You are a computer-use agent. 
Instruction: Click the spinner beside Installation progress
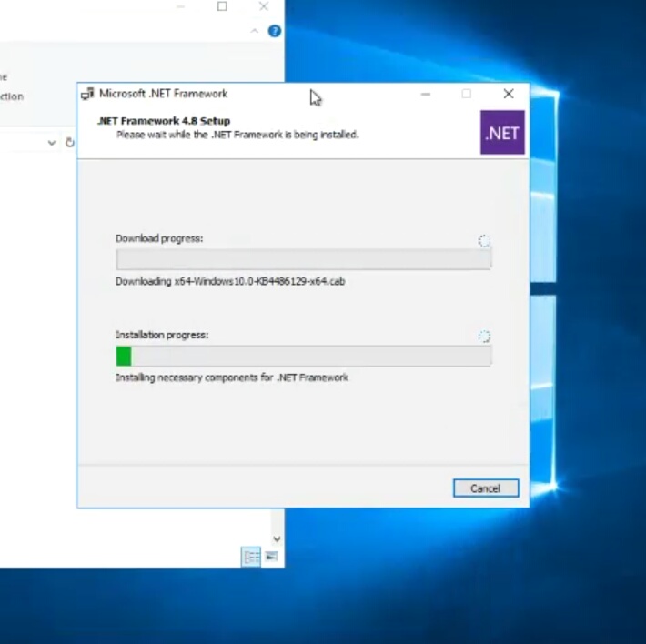[x=484, y=337]
